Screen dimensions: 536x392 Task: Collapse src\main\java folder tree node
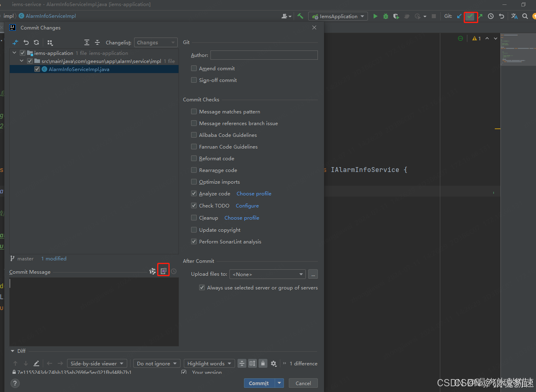pos(22,61)
